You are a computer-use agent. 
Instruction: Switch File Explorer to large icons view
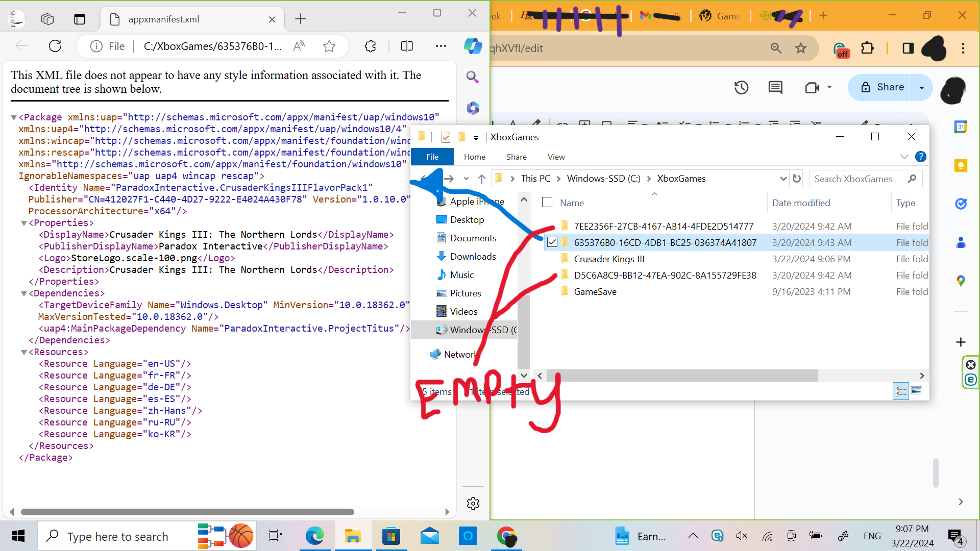pyautogui.click(x=918, y=391)
